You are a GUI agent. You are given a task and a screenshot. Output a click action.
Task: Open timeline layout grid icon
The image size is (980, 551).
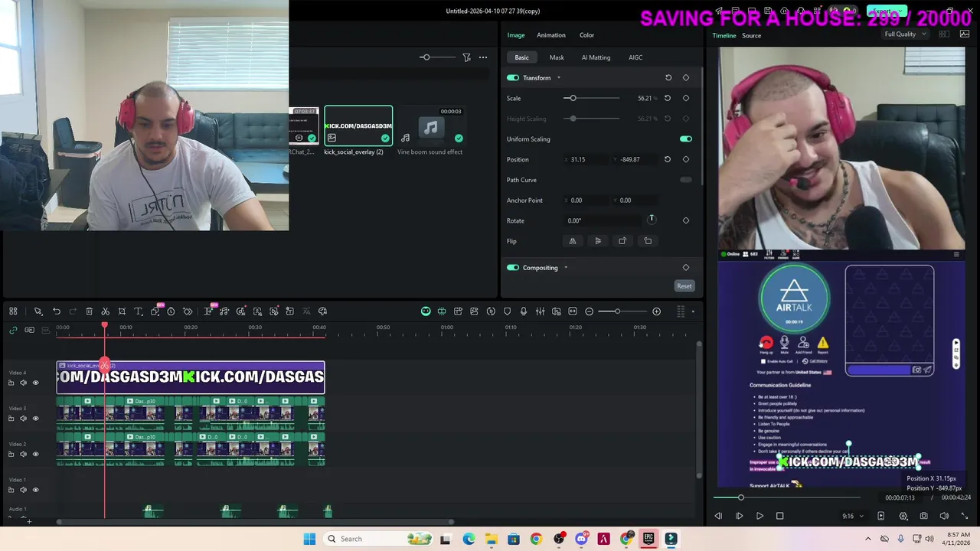(13, 311)
